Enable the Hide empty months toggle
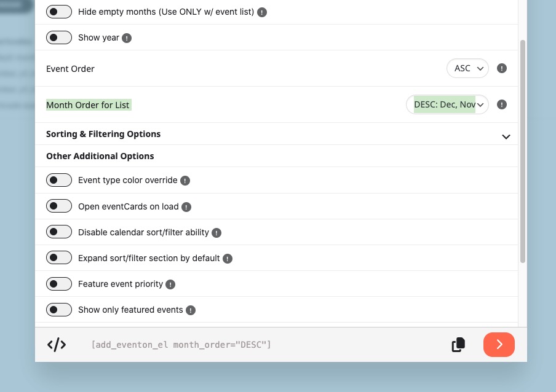This screenshot has height=392, width=556. coord(59,12)
